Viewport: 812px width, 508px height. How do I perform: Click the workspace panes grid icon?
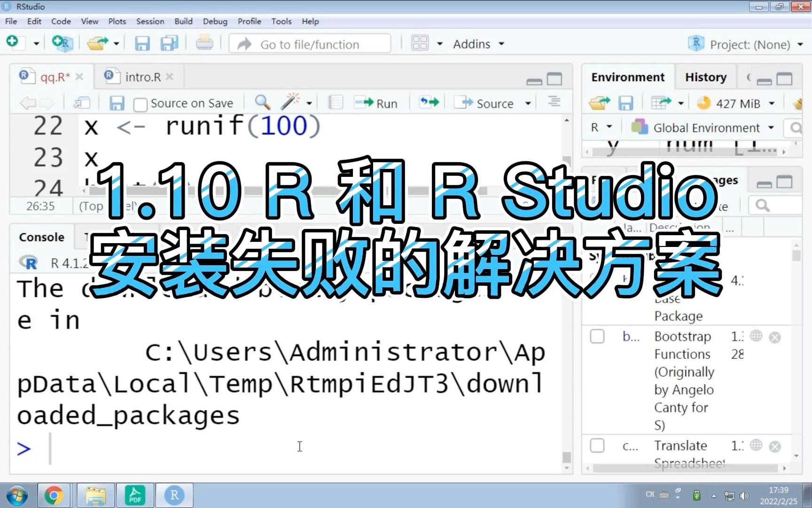pos(420,44)
